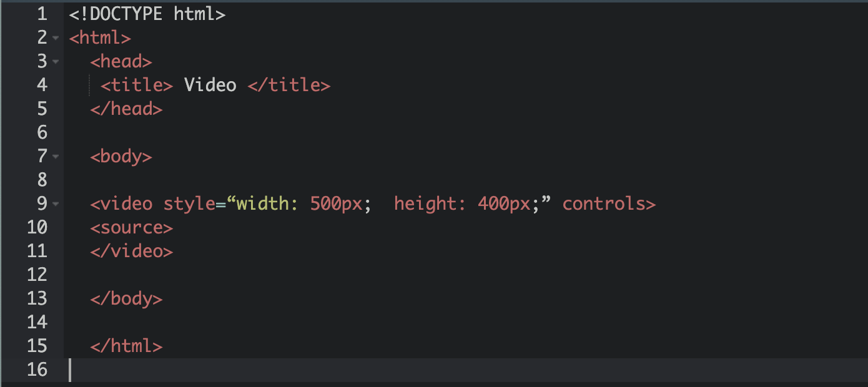868x387 pixels.
Task: Click the style attribute name
Action: [189, 203]
